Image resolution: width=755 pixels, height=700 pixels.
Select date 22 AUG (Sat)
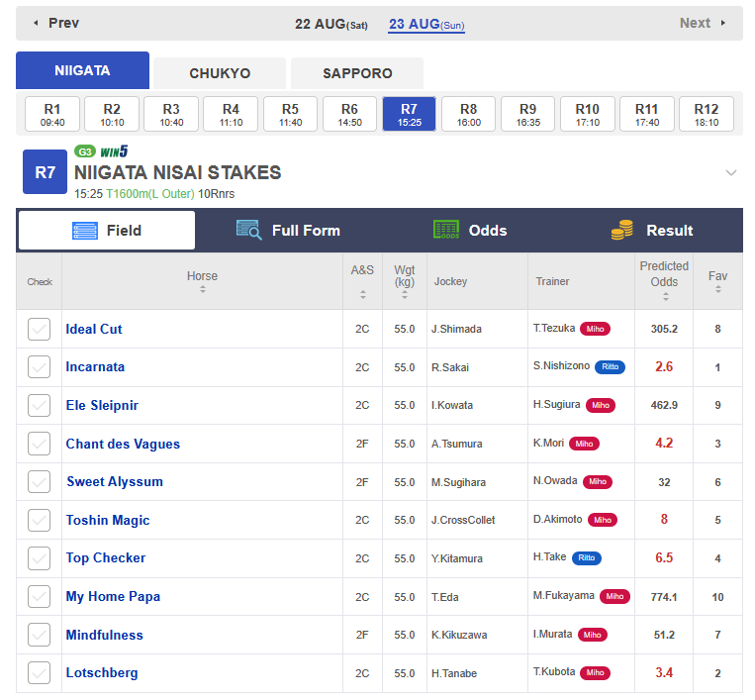(x=331, y=24)
